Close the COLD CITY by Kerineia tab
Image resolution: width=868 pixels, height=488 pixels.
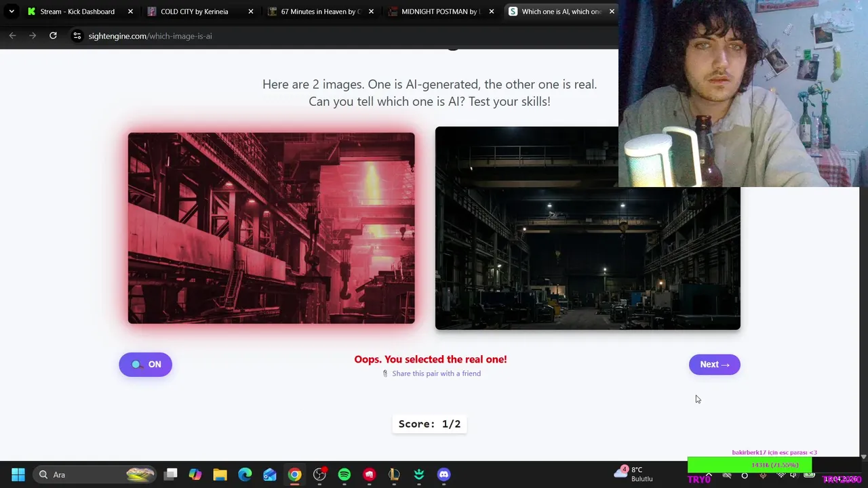click(x=251, y=12)
